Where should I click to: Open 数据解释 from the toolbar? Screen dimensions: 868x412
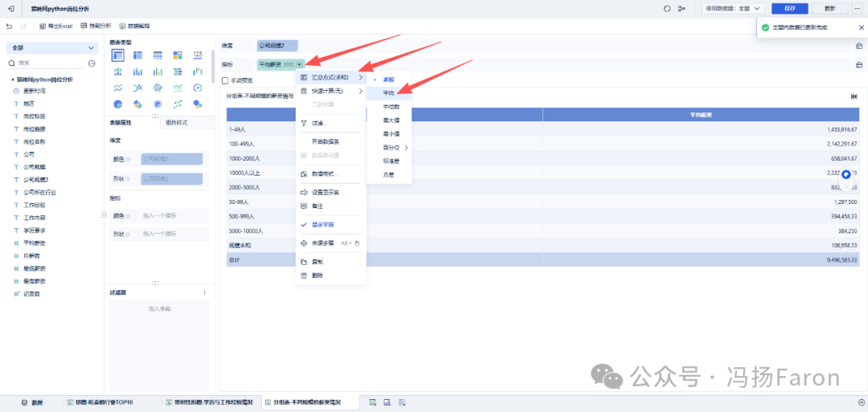pos(134,26)
